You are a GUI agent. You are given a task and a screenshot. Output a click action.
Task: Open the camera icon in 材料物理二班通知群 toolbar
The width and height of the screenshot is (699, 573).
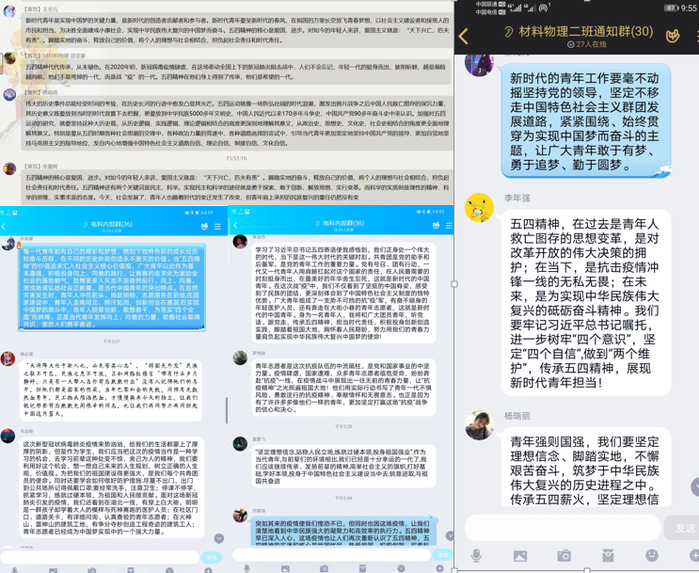pos(565,555)
